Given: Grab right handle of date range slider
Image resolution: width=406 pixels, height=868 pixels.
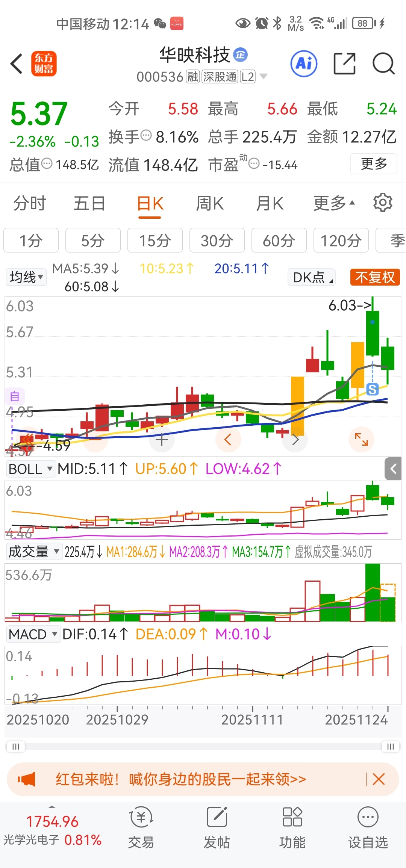Looking at the screenshot, I should pyautogui.click(x=390, y=747).
